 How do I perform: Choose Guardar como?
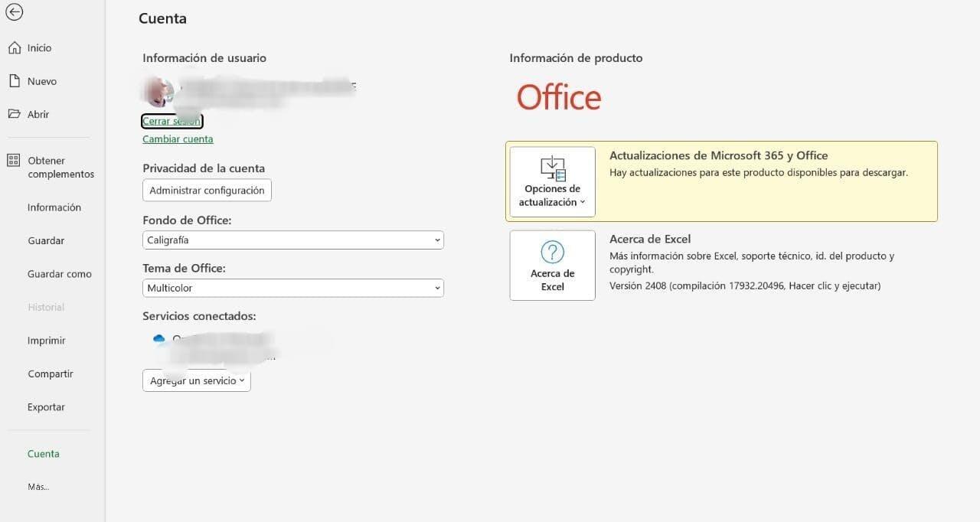click(x=60, y=274)
